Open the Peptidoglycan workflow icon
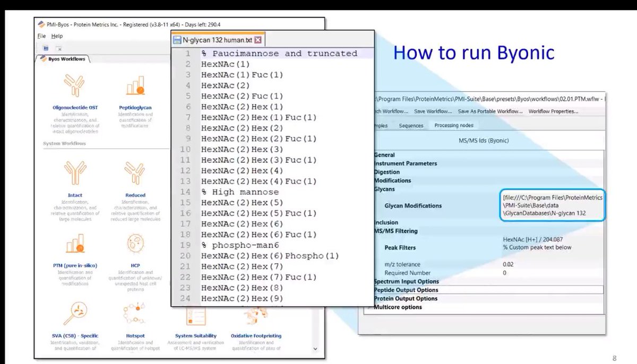637x364 pixels. (135, 86)
